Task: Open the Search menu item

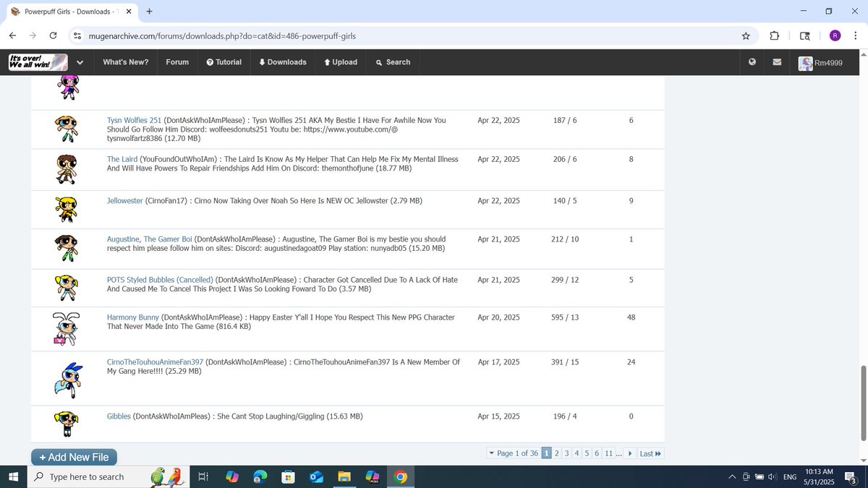Action: pos(393,62)
